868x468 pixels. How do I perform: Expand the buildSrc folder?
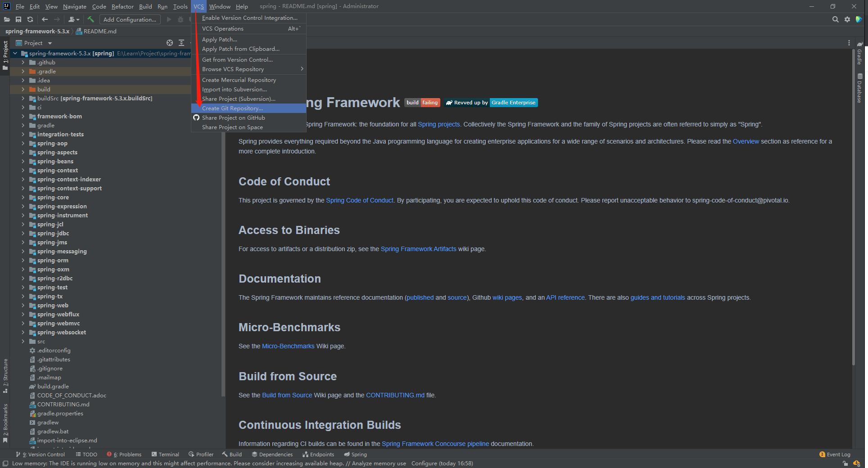pos(23,98)
